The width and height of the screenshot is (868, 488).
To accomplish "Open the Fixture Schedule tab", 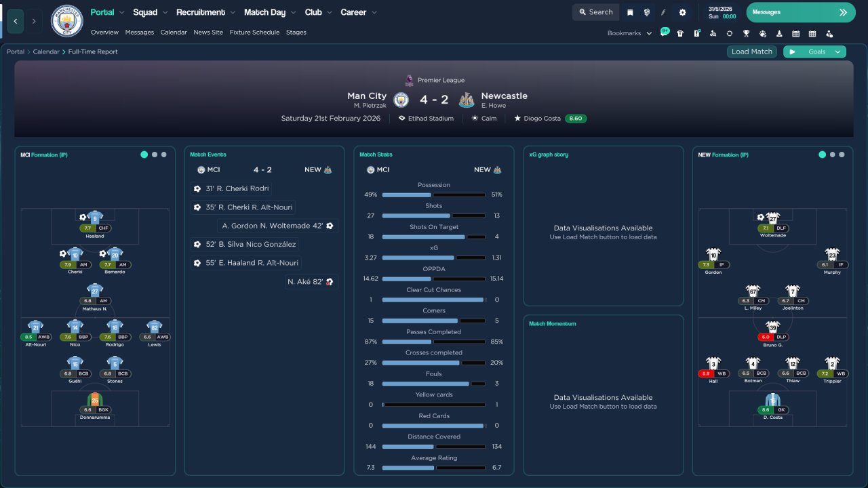I will (x=254, y=33).
